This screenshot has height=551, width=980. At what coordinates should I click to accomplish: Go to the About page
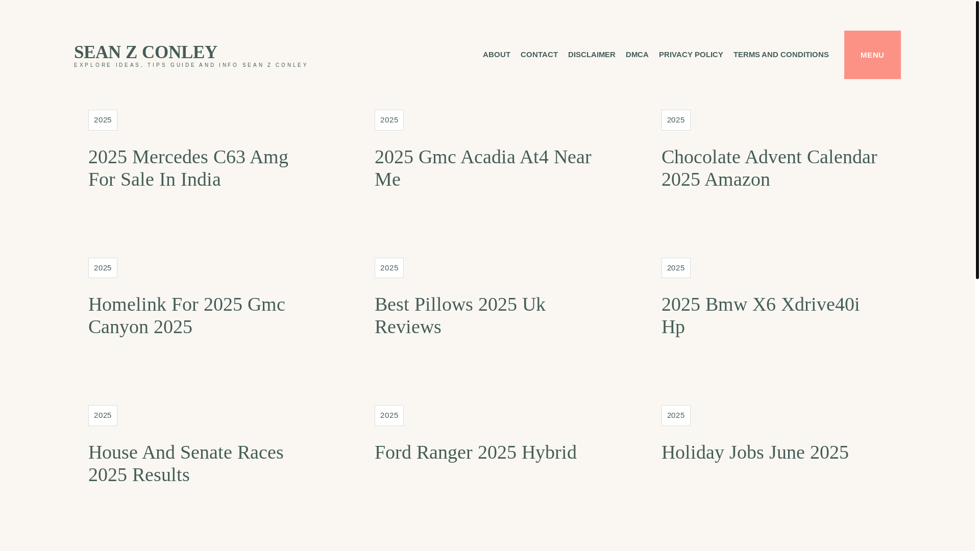coord(496,55)
